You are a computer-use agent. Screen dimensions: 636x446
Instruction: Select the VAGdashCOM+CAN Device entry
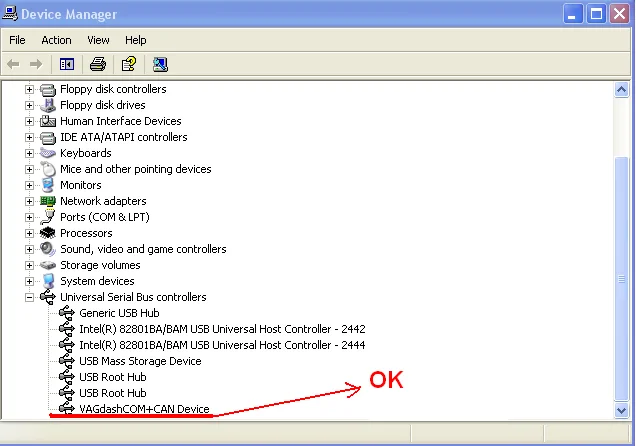144,409
